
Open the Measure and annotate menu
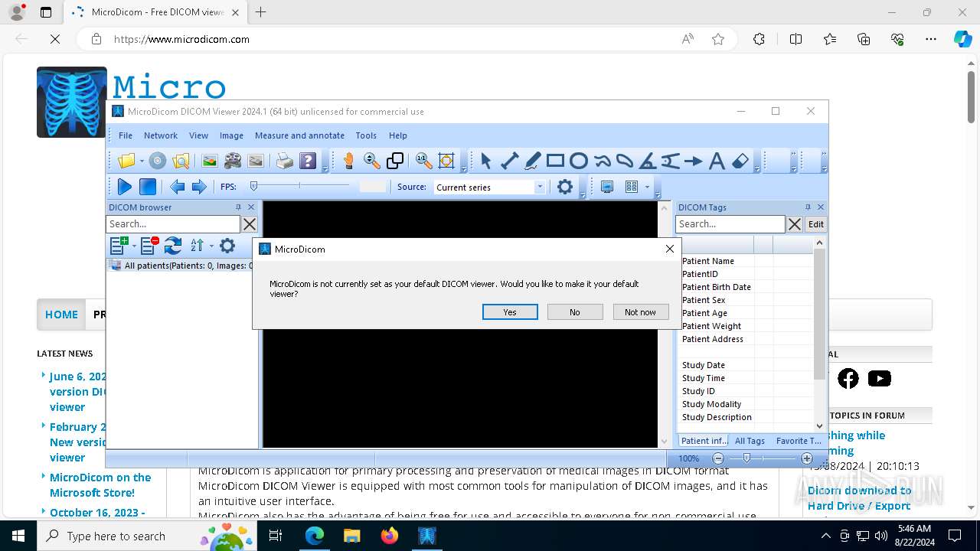click(x=299, y=135)
